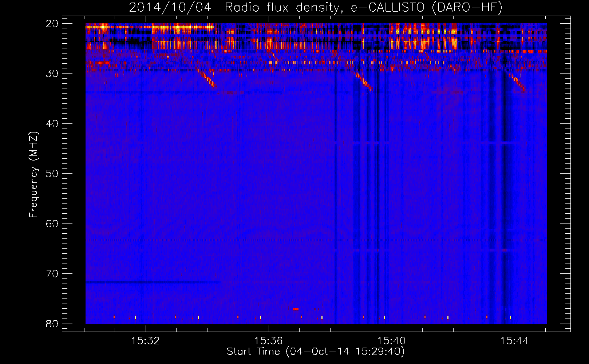Select the 40 frequency tick label
The height and width of the screenshot is (364, 589).
click(52, 124)
